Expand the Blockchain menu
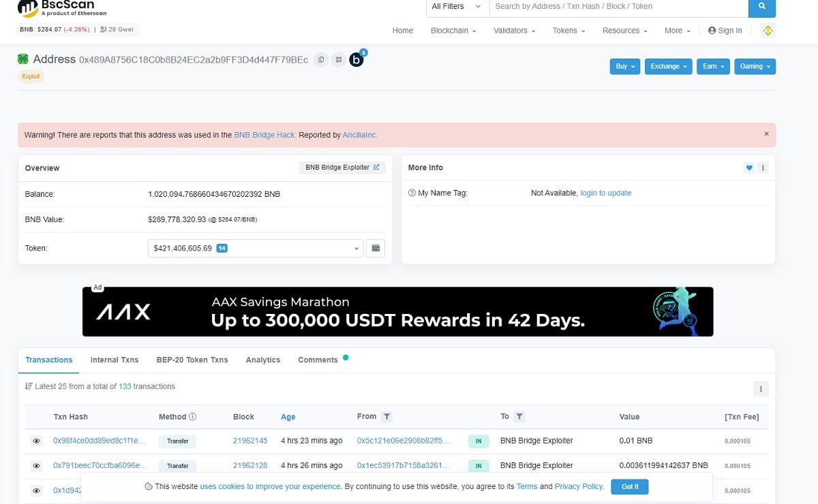This screenshot has height=504, width=818. (x=453, y=31)
